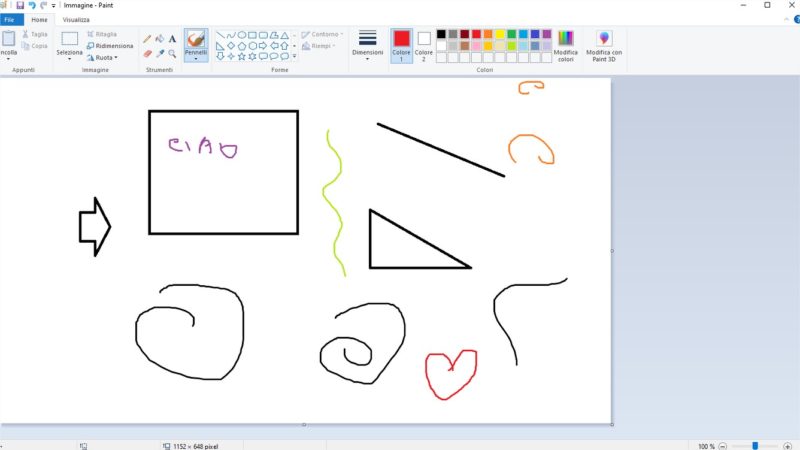Select the Fill with color bucket tool

(160, 39)
